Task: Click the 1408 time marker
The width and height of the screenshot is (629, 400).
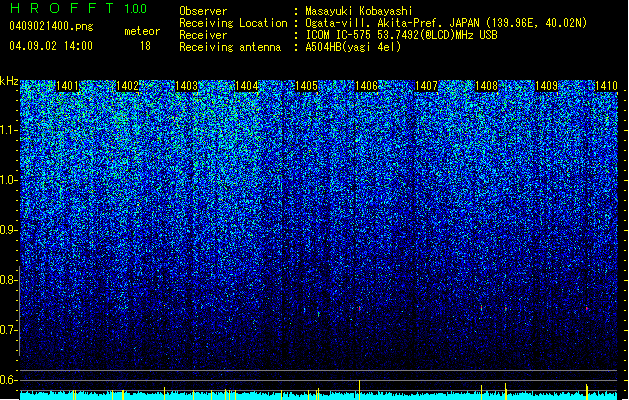Action: (486, 86)
